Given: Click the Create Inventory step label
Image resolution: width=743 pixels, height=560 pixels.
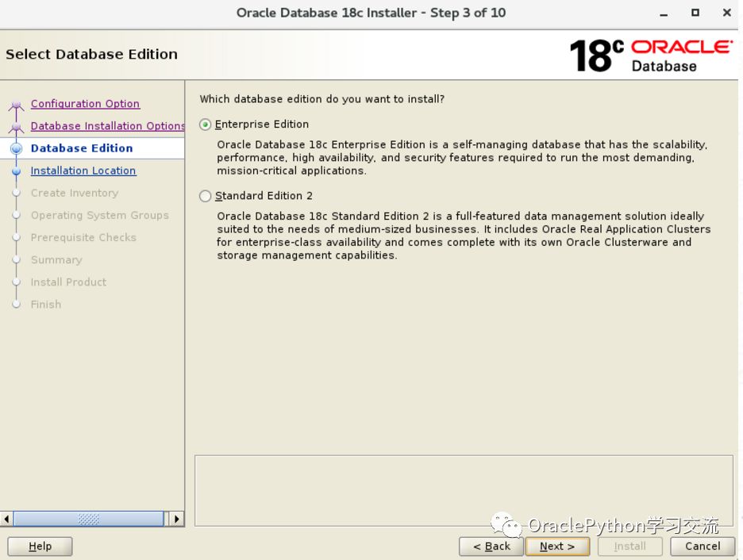Looking at the screenshot, I should click(75, 193).
